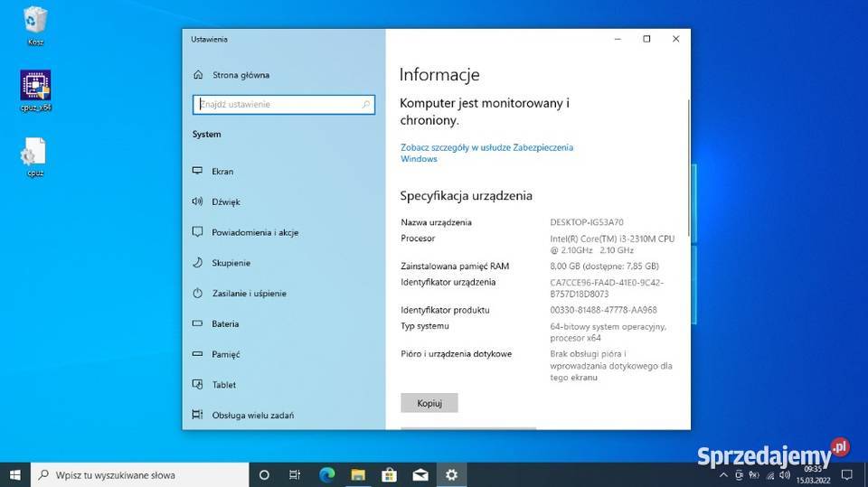
Task: Open the network Wi-Fi tray icon
Action: click(x=769, y=475)
